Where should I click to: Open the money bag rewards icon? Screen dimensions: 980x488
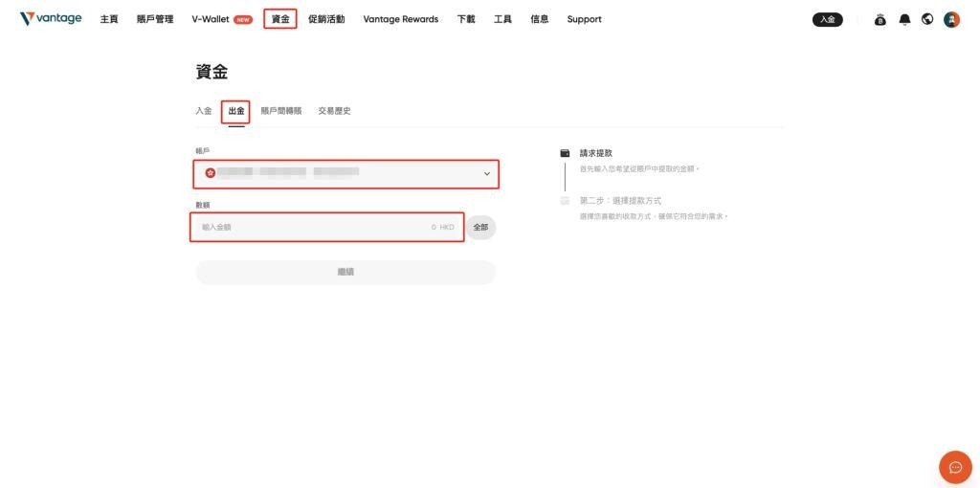coord(880,20)
